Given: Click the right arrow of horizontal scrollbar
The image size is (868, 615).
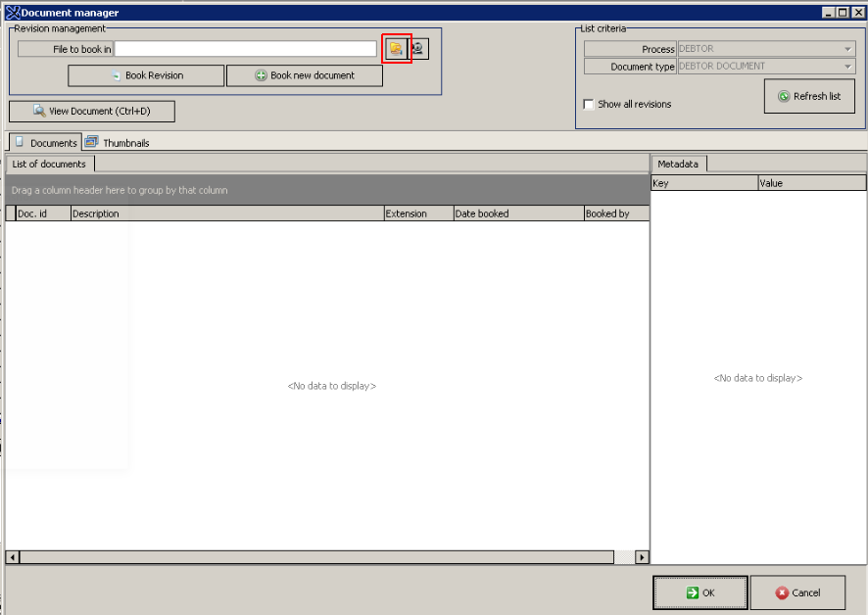Looking at the screenshot, I should point(642,557).
